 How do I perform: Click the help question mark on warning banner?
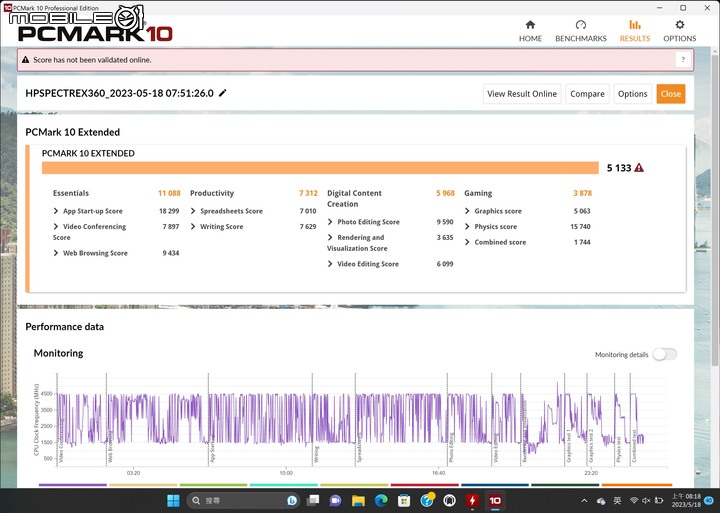click(x=683, y=60)
